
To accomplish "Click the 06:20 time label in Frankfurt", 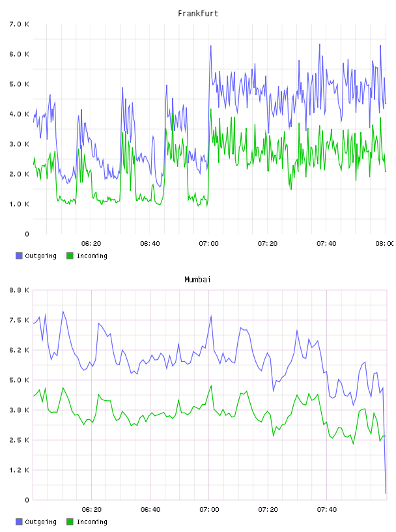I will 91,244.
